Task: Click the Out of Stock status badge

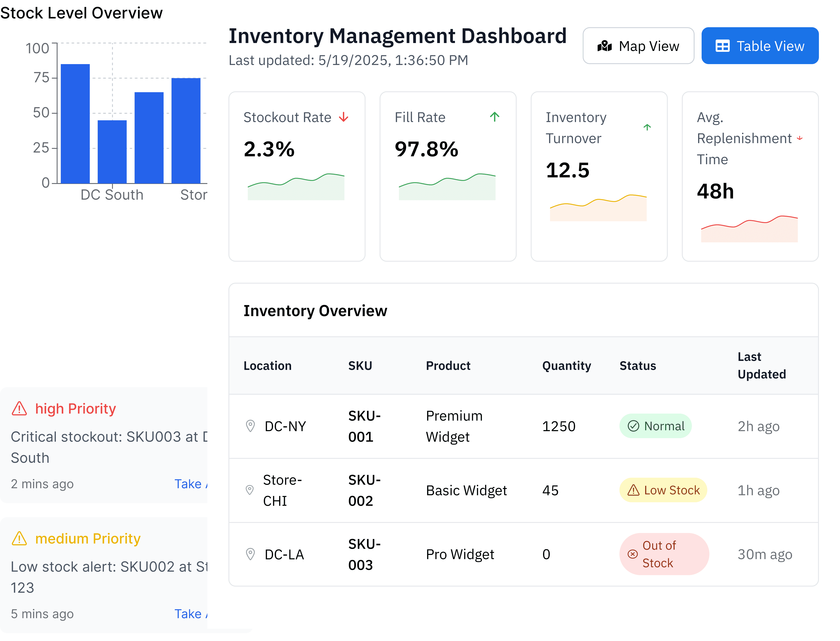Action: click(664, 554)
